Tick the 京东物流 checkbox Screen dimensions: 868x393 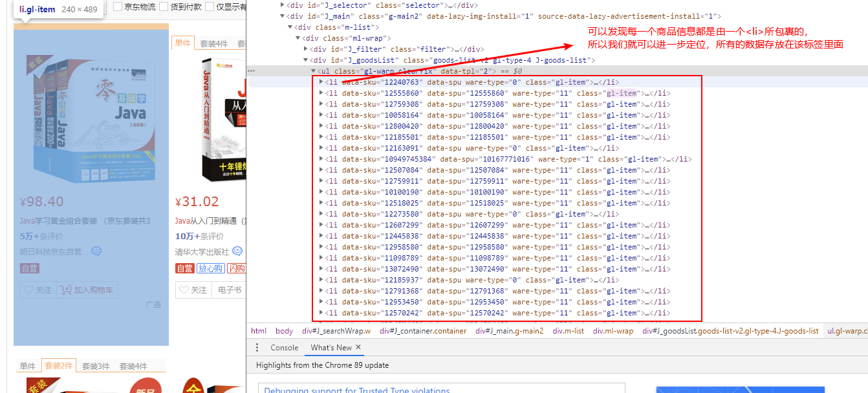(118, 6)
